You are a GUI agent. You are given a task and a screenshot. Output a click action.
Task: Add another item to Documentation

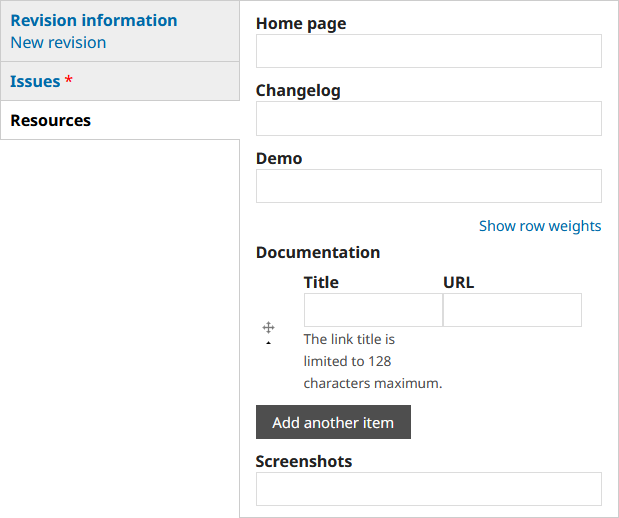click(x=333, y=422)
